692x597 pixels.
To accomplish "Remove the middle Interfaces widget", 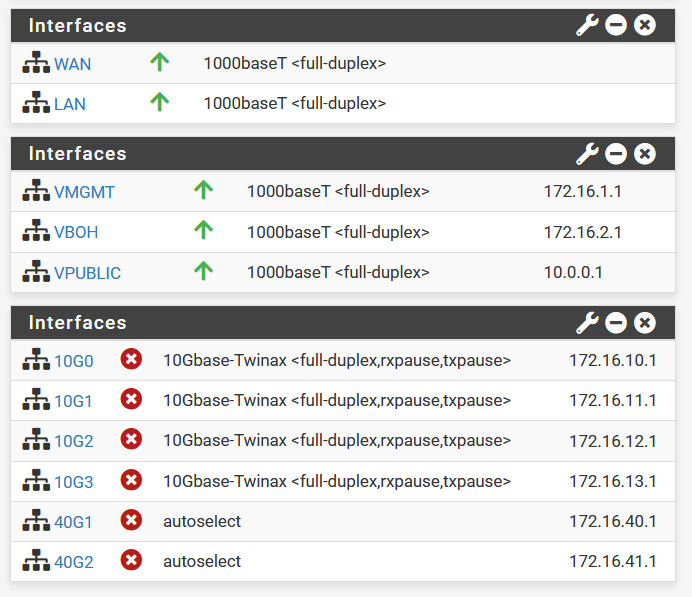I will tap(645, 153).
